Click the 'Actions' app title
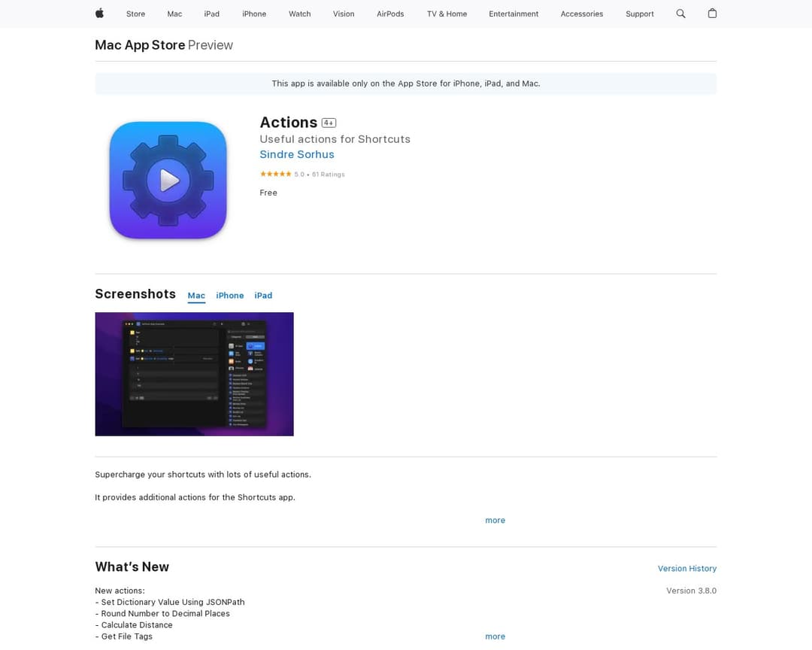 tap(289, 123)
